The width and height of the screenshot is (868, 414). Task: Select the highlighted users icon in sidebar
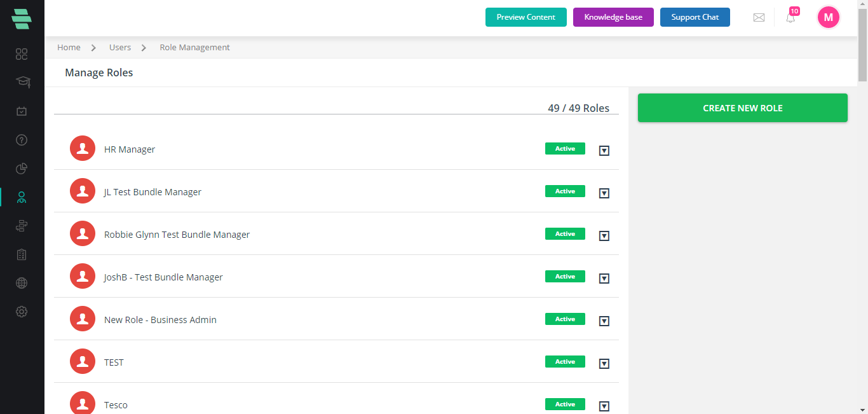22,197
